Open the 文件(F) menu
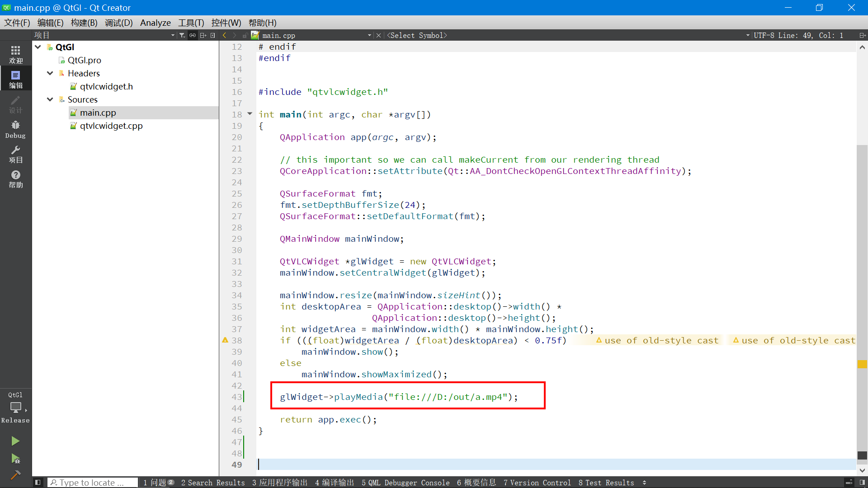Image resolution: width=868 pixels, height=488 pixels. coord(17,23)
